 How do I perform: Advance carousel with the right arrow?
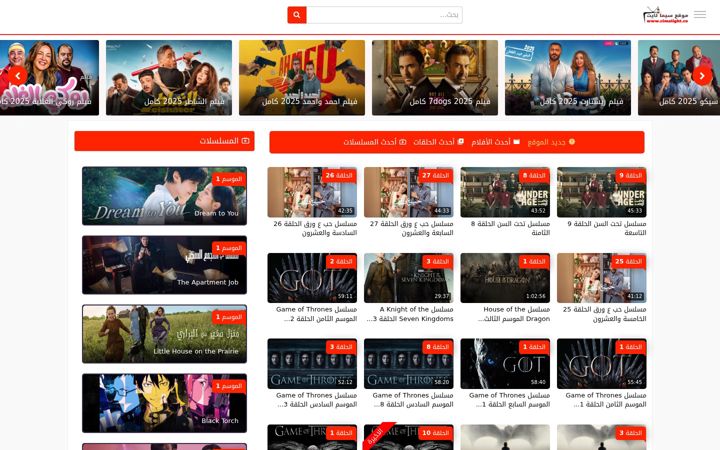coord(702,75)
